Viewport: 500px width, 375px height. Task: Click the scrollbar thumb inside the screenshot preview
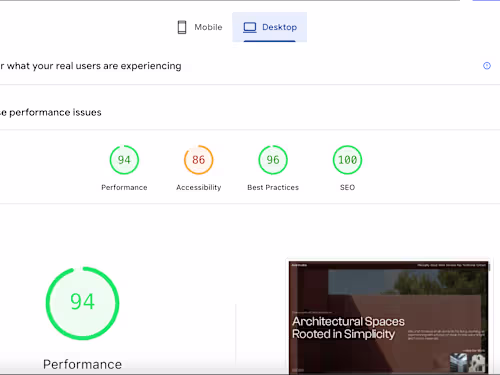489,266
